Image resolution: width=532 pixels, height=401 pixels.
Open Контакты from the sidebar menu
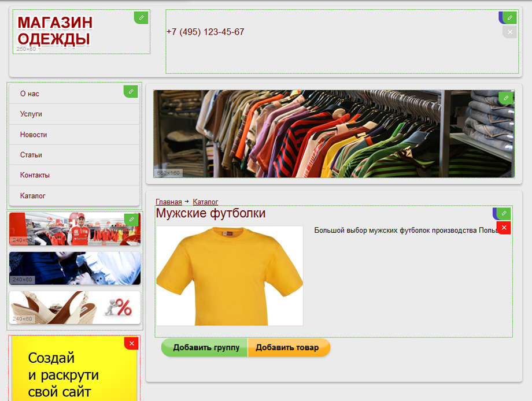tap(35, 175)
